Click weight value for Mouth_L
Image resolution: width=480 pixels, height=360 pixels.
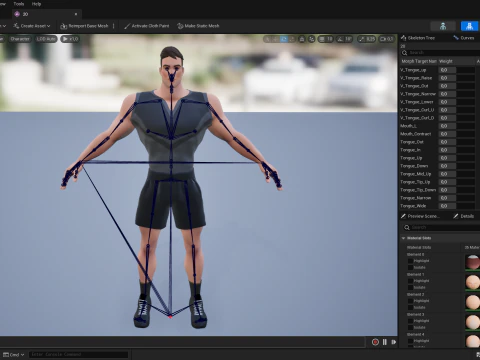(448, 126)
